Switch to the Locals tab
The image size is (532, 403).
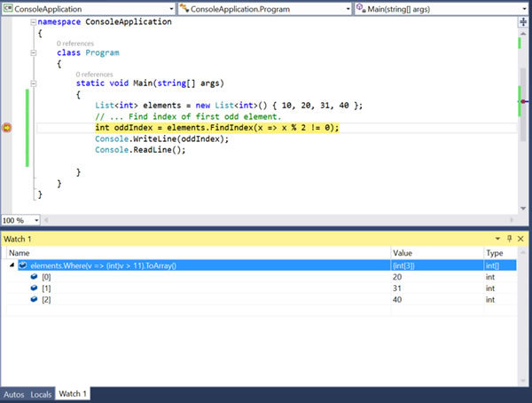41,394
